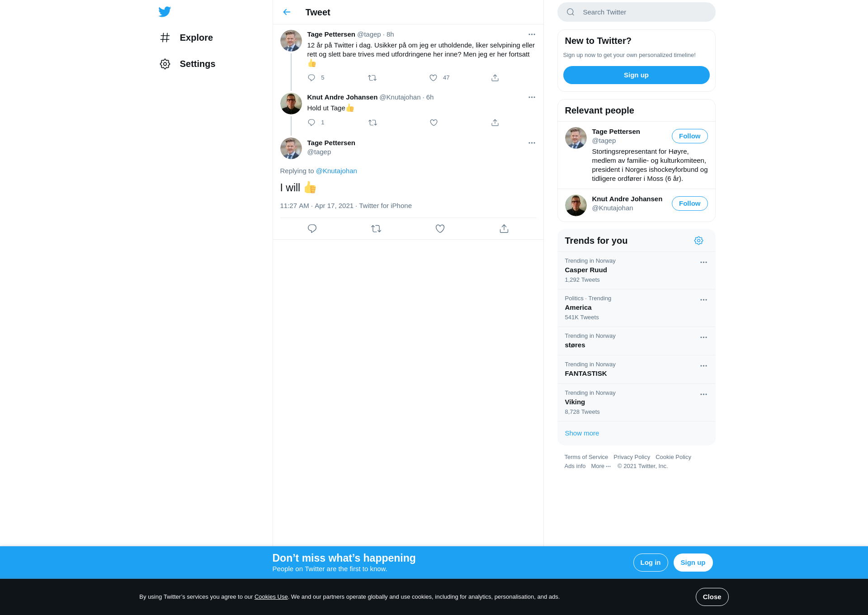This screenshot has width=868, height=615.
Task: Share the main "I will" tweet
Action: coord(504,229)
